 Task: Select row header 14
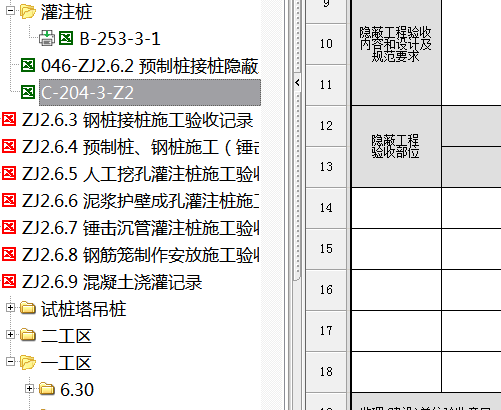tap(326, 208)
